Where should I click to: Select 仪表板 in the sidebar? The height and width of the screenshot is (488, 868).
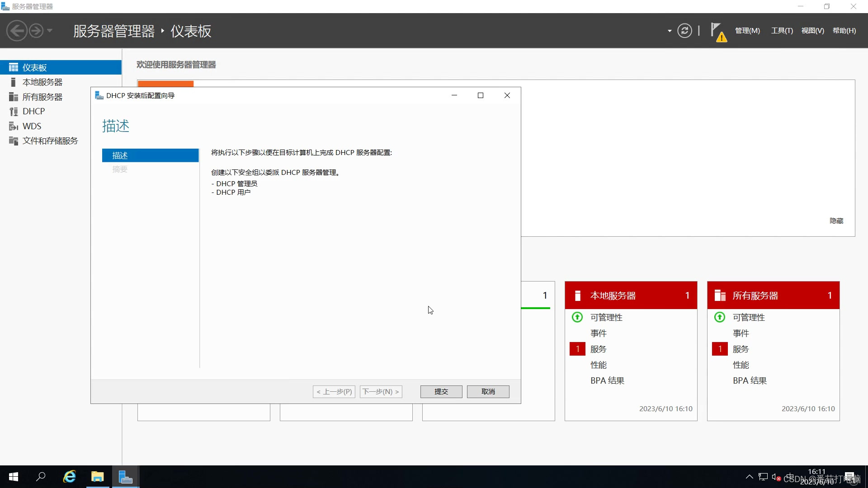click(61, 67)
